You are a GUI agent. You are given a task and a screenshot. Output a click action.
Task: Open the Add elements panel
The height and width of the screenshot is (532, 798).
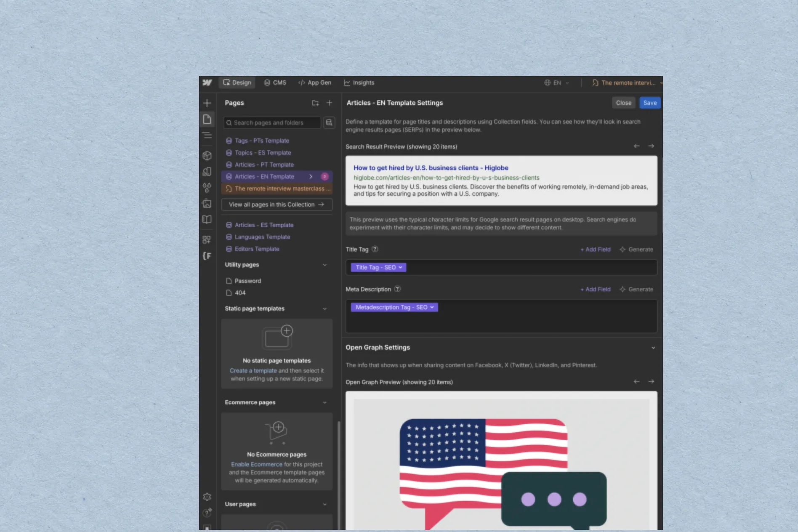pos(207,103)
